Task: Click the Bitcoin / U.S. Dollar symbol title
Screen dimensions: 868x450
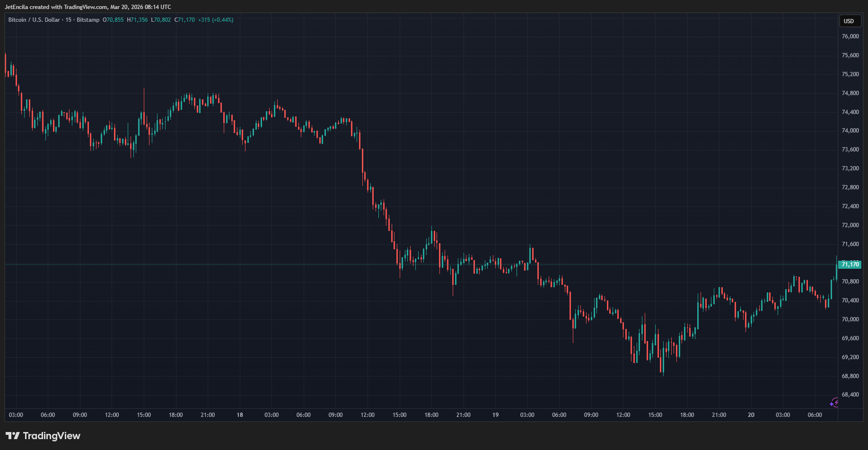Action: 34,20
